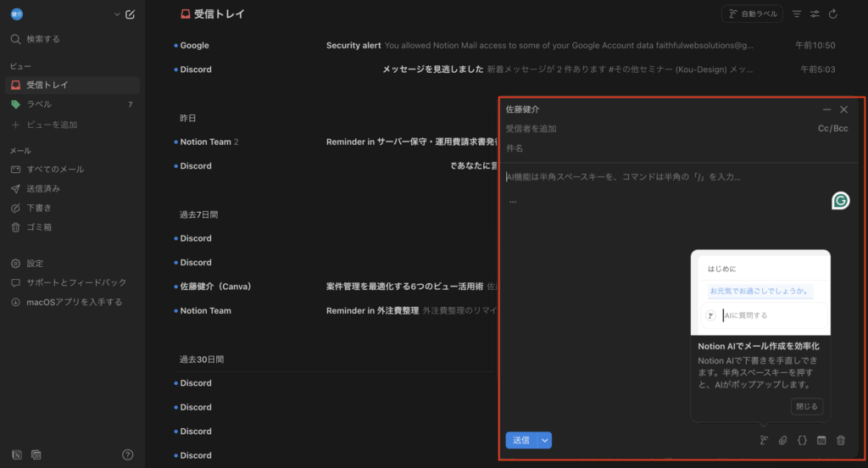Screen dimensions: 868x468
Task: Open the help question mark icon
Action: (128, 454)
